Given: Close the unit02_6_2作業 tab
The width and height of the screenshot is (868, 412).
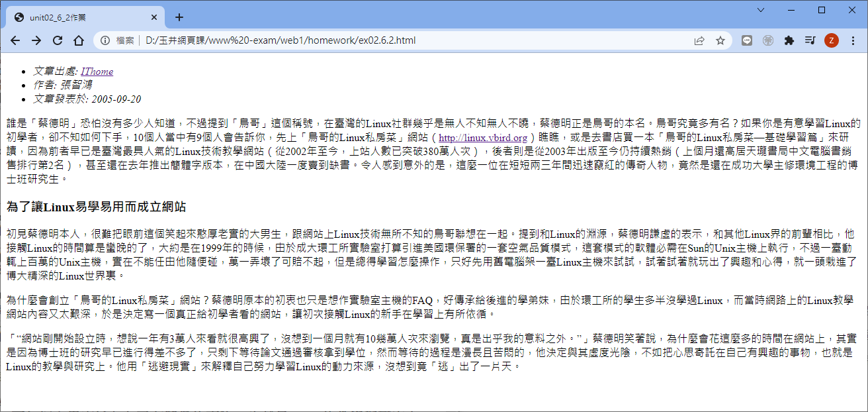Looking at the screenshot, I should pos(154,17).
